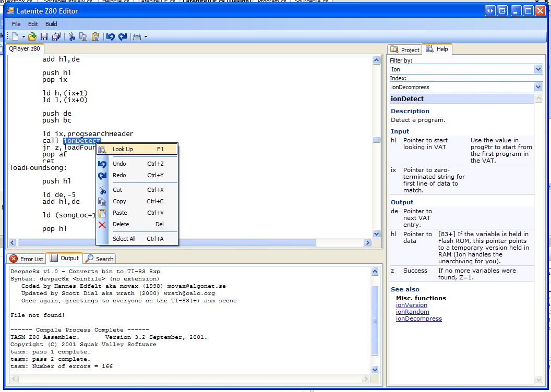Viewport: 551px width, 392px height.
Task: Switch to the Error List tab
Action: (27, 259)
